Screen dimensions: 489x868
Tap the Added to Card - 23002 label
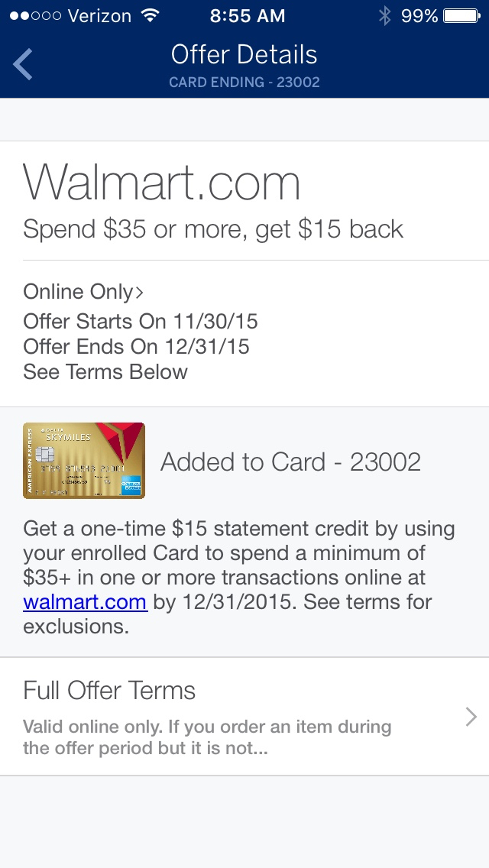290,462
